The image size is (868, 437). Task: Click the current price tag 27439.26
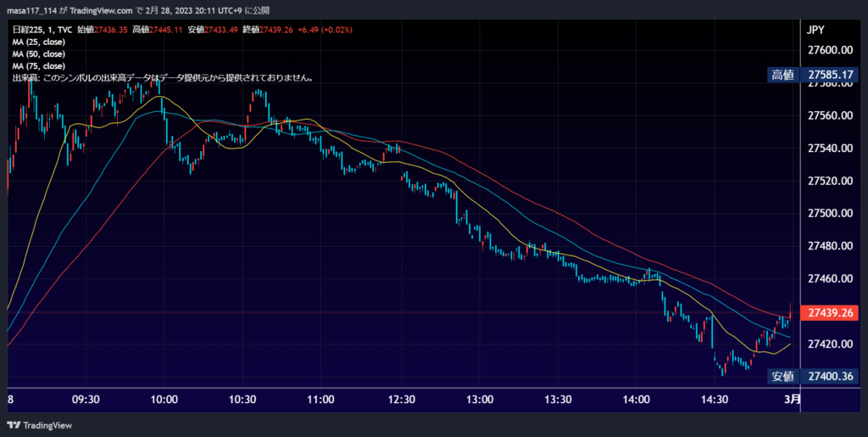coord(831,313)
